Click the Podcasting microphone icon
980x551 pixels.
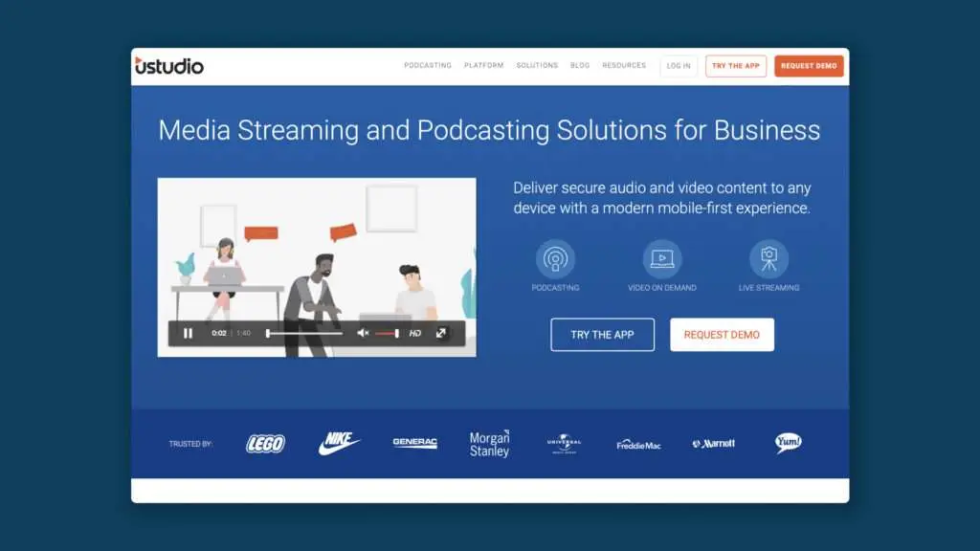[555, 258]
